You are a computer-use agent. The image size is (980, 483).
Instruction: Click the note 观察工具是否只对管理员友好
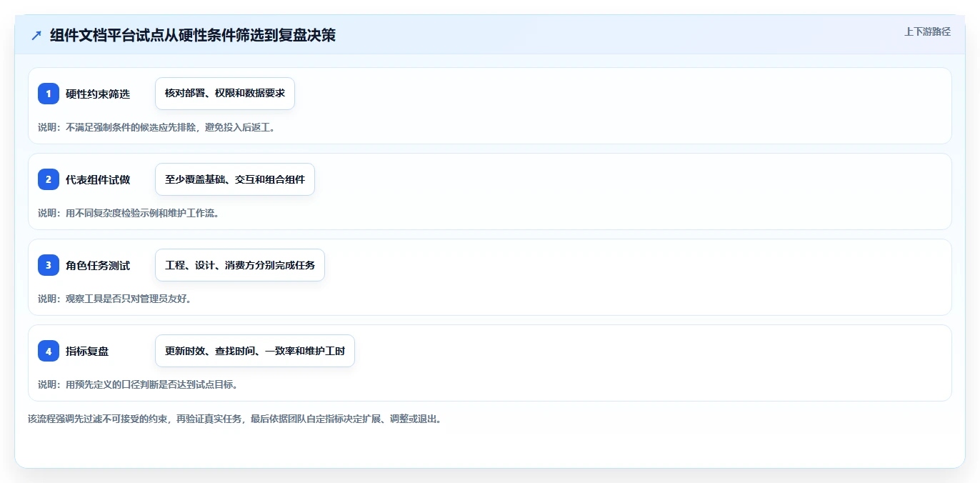(x=114, y=299)
